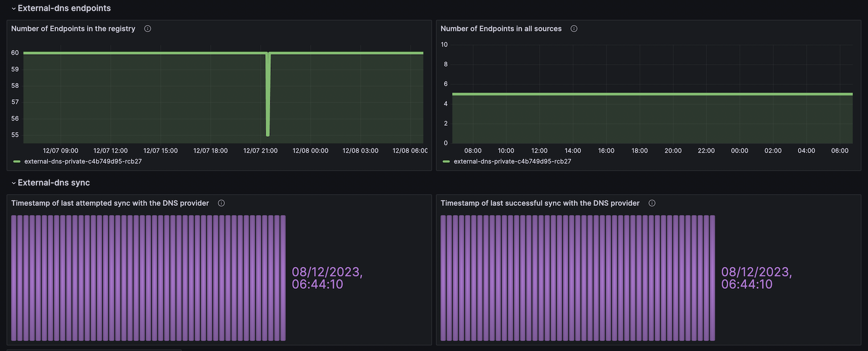This screenshot has width=868, height=351.
Task: Open last successful sync panel title menu
Action: coord(540,203)
